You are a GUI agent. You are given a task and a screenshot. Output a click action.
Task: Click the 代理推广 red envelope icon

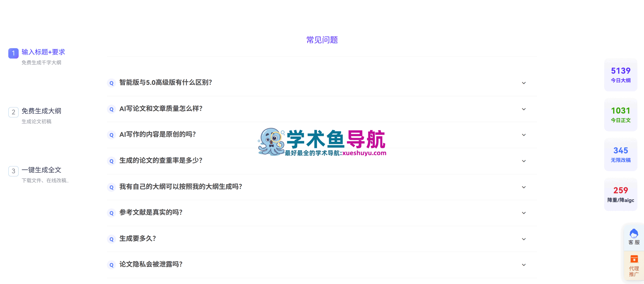pyautogui.click(x=634, y=259)
